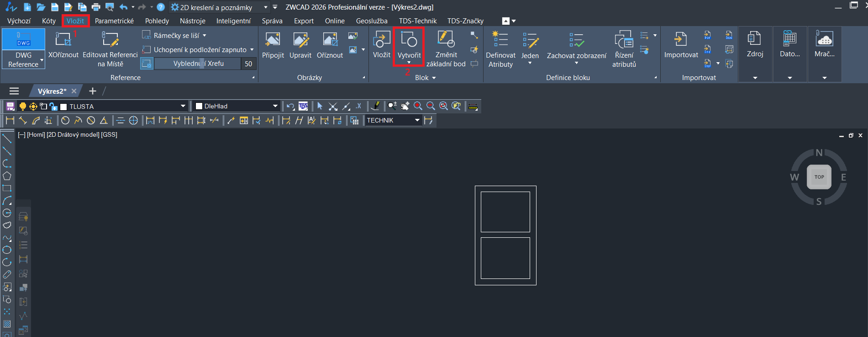This screenshot has height=337, width=868.
Task: Click the Změnit základní bod icon
Action: (x=446, y=40)
